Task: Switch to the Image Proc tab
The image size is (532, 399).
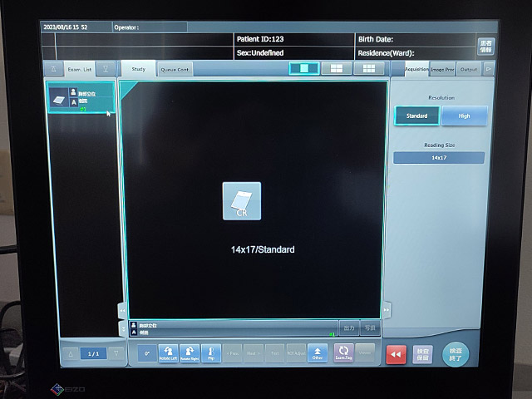Action: coord(442,69)
